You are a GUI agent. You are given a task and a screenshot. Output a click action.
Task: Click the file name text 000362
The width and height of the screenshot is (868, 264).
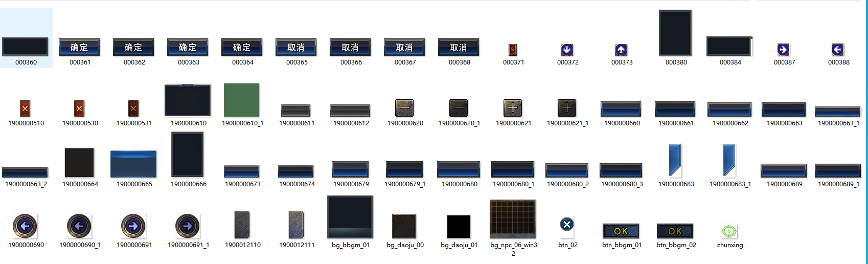(134, 62)
